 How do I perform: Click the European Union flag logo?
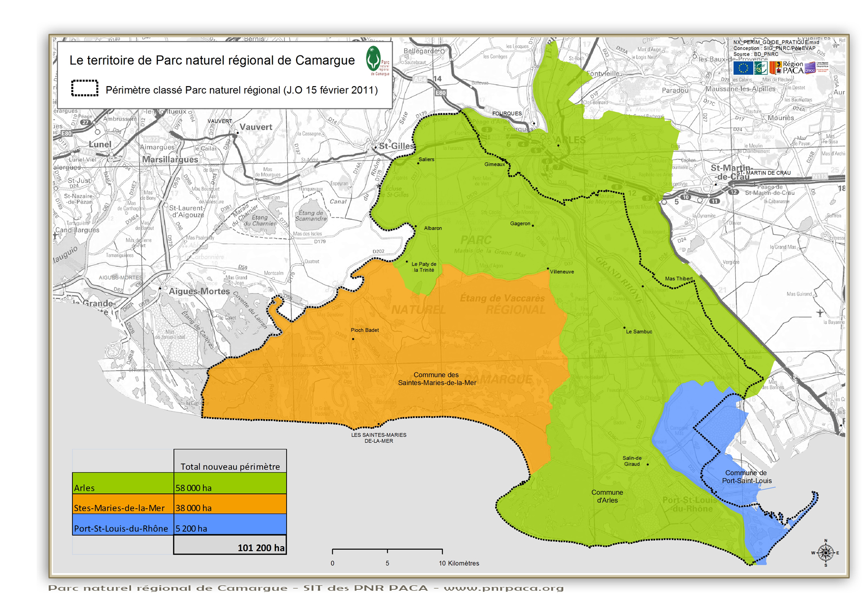click(x=742, y=68)
